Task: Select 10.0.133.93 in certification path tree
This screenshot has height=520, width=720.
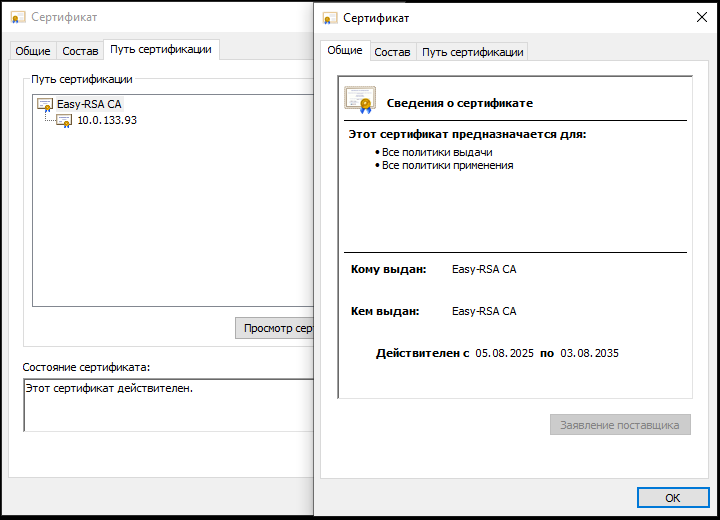Action: coord(107,120)
